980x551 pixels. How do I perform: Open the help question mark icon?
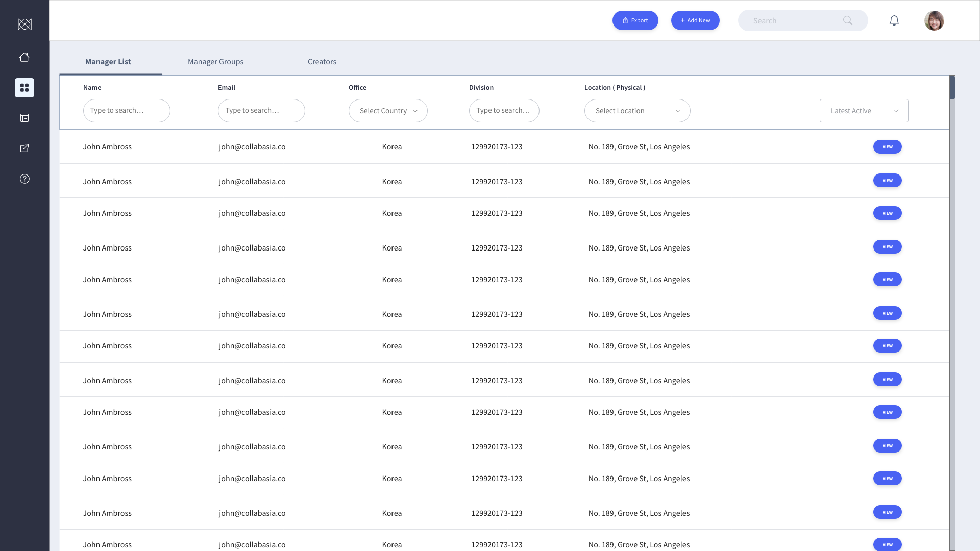coord(24,179)
